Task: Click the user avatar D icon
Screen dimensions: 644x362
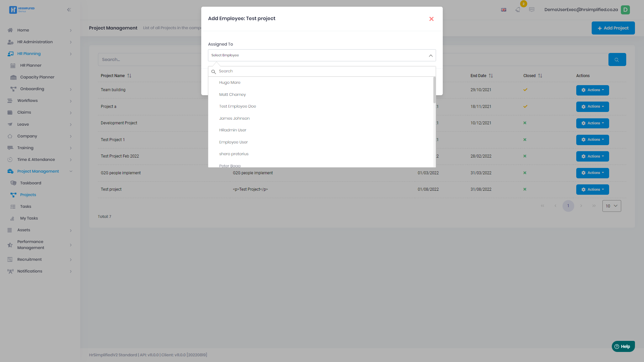Action: [625, 10]
